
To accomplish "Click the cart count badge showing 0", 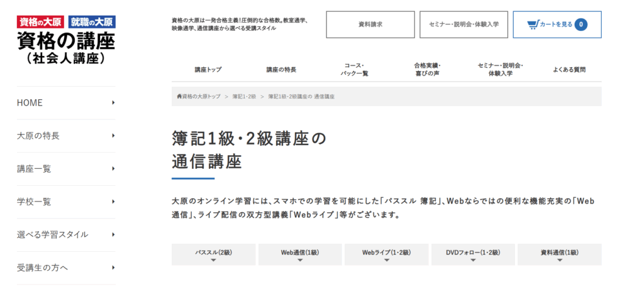I will click(580, 24).
